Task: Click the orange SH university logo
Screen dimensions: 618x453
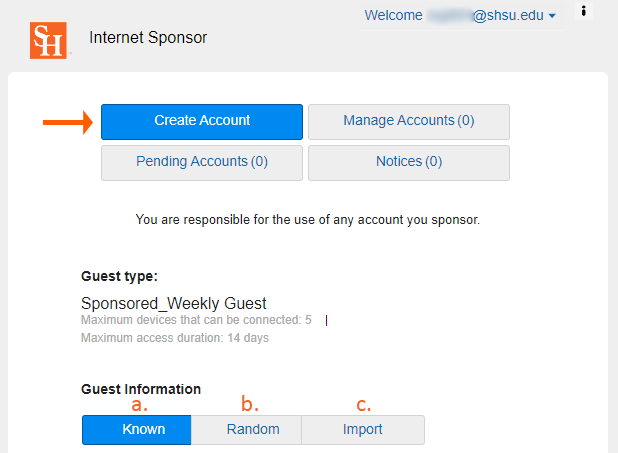Action: (x=48, y=39)
